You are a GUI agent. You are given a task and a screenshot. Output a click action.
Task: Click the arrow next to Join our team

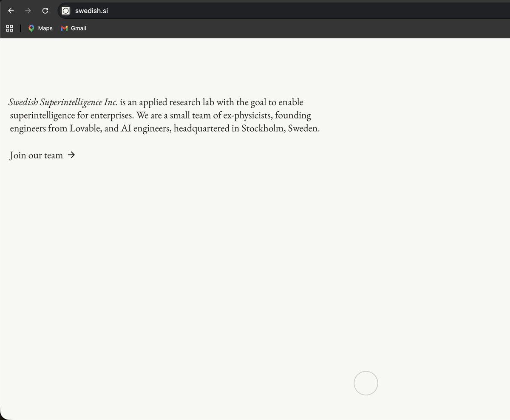[x=71, y=155]
